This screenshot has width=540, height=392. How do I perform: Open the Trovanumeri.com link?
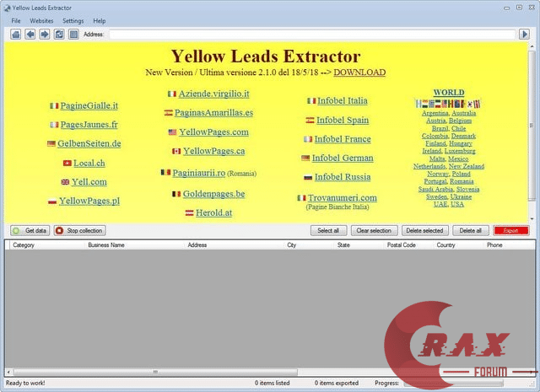343,198
